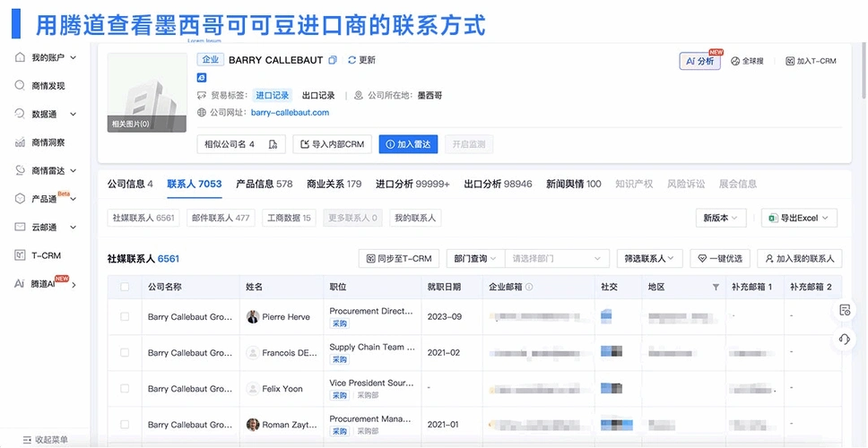Click the blue badge icon under company name
Viewport: 868px width, 448px height.
point(202,78)
